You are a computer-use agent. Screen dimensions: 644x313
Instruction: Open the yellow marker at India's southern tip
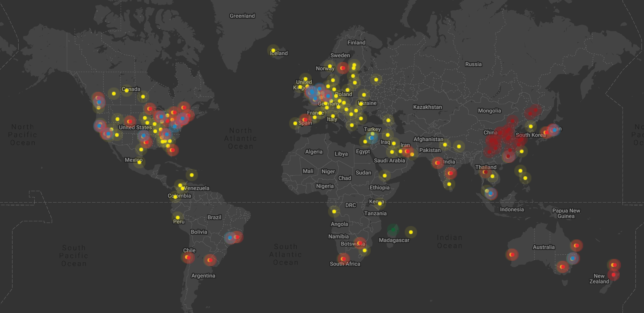pyautogui.click(x=449, y=184)
